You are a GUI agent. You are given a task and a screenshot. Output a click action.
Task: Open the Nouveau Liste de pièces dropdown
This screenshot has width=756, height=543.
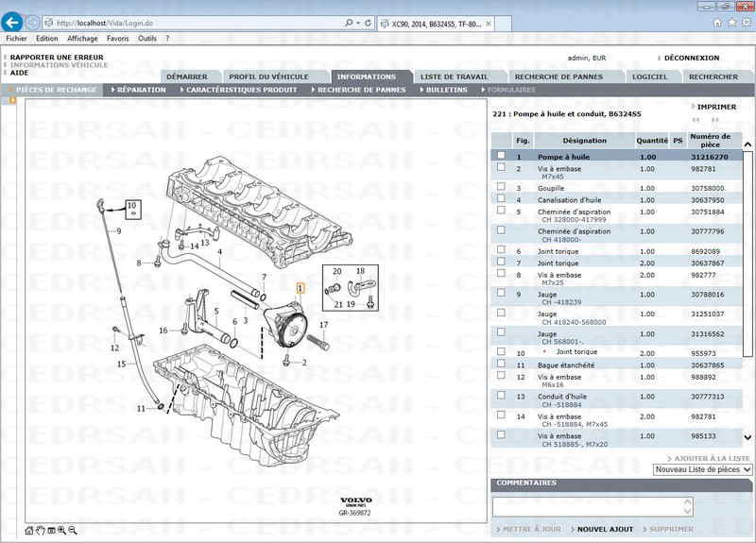coord(702,469)
